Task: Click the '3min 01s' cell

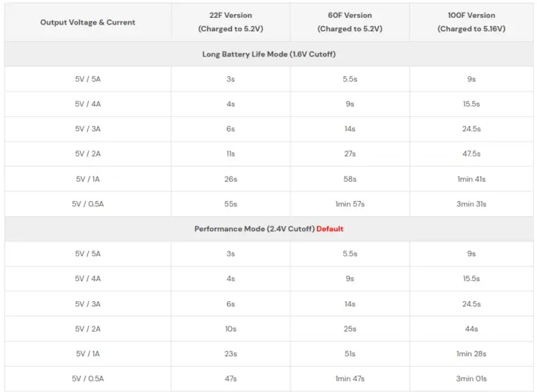Action: point(471,379)
